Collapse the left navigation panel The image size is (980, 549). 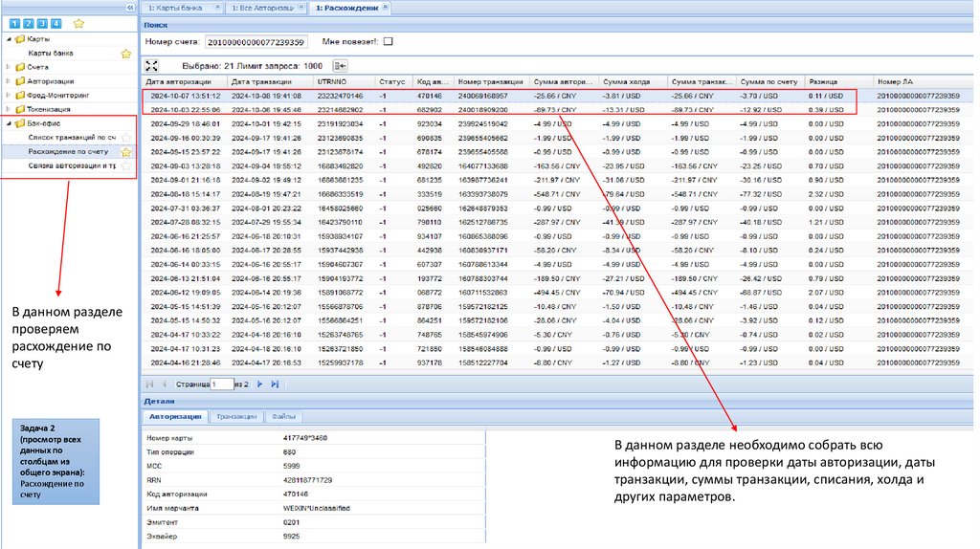(130, 7)
